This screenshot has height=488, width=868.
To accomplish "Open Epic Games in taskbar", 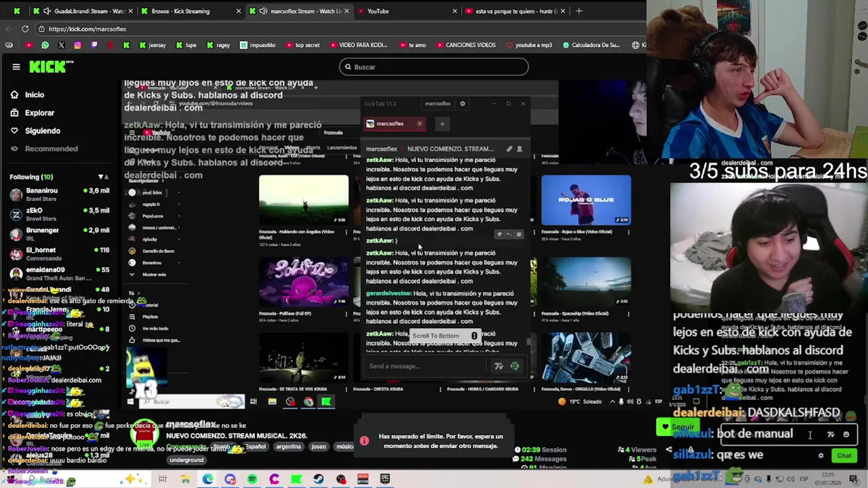I will (x=385, y=479).
